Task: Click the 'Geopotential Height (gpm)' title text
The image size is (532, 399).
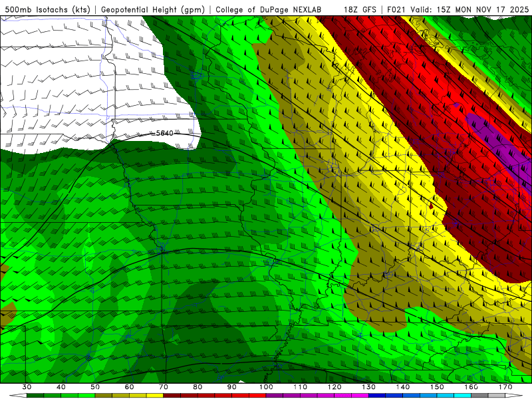Action: [x=153, y=9]
